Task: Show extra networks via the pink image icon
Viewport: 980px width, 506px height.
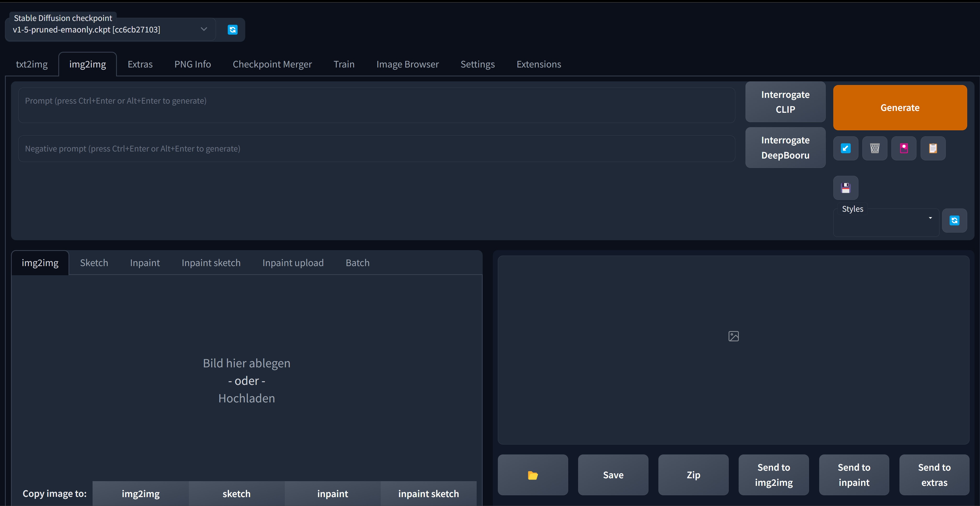Action: pyautogui.click(x=904, y=148)
